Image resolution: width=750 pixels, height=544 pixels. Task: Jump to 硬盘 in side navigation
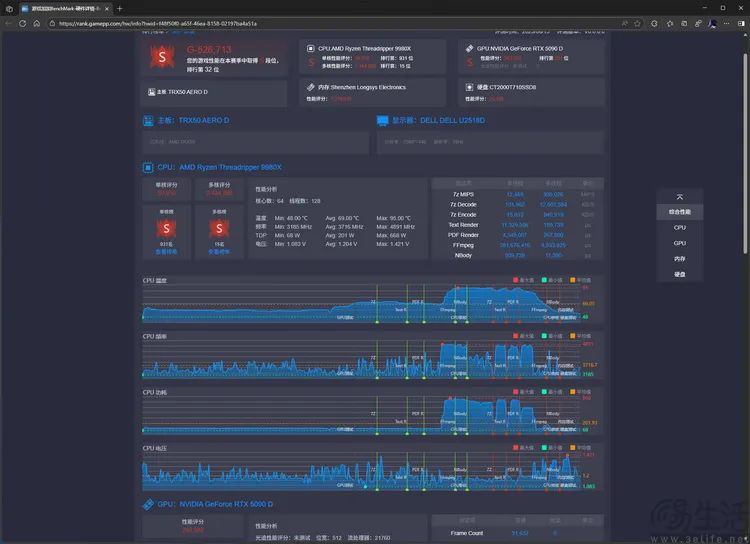[680, 274]
